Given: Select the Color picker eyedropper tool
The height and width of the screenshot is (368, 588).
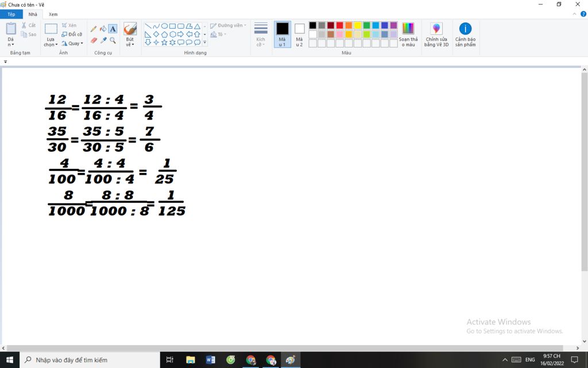Looking at the screenshot, I should point(103,40).
